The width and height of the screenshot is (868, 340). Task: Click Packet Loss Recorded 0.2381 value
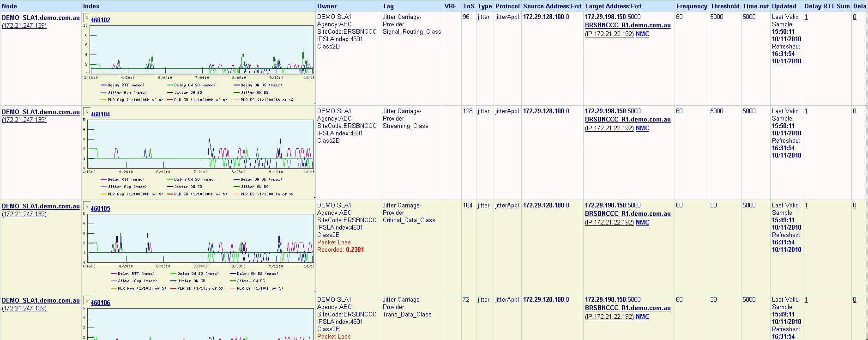(355, 249)
